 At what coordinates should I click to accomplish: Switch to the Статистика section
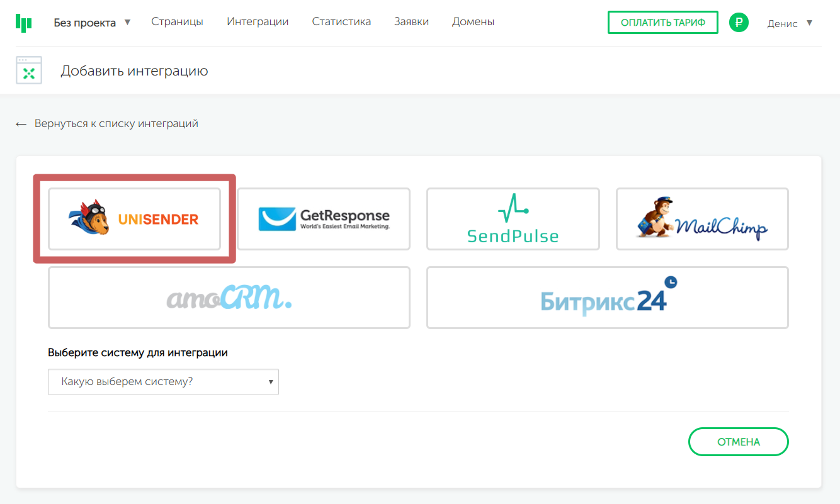341,22
